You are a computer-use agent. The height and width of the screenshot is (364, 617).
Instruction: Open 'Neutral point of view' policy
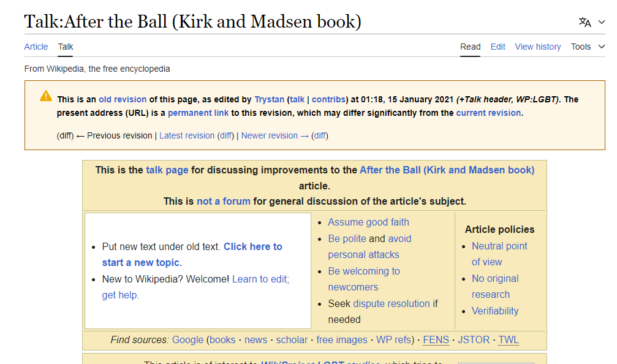(499, 254)
